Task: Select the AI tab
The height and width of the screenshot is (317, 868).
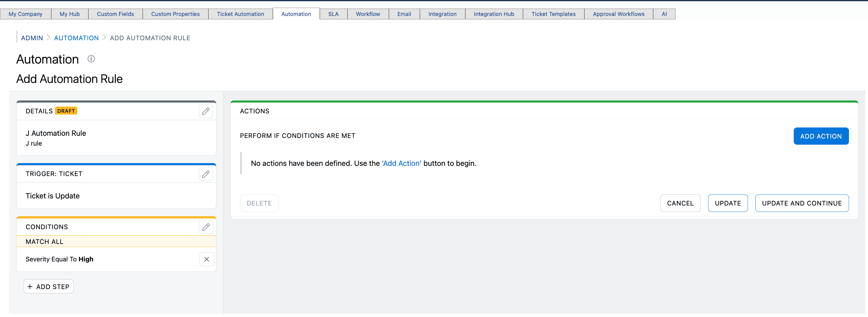Action: (x=664, y=14)
